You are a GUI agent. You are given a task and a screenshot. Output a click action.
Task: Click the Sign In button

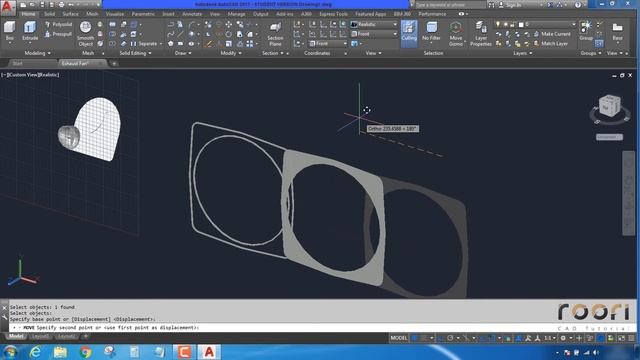(511, 5)
